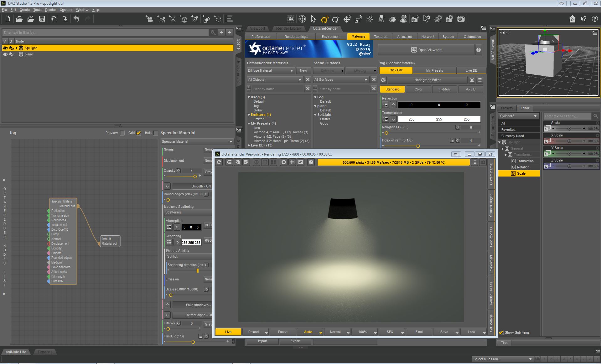
Task: Click the Open Viewport button
Action: [x=426, y=50]
